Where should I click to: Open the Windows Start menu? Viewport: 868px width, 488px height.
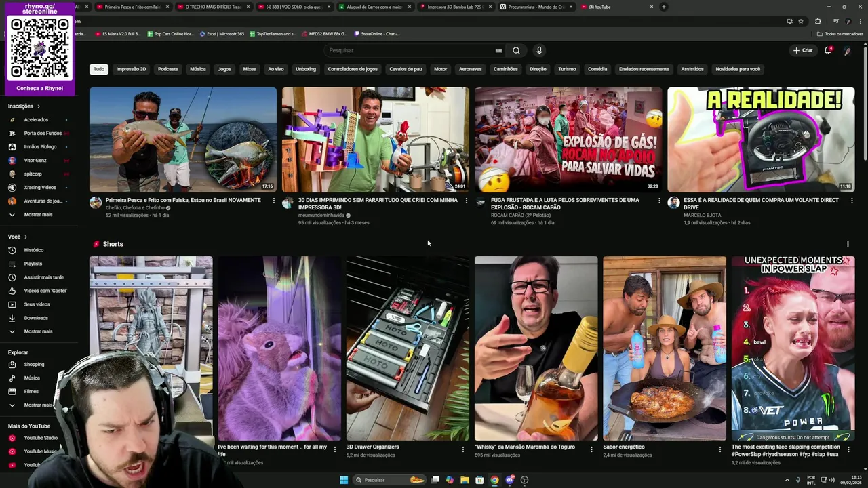344,480
